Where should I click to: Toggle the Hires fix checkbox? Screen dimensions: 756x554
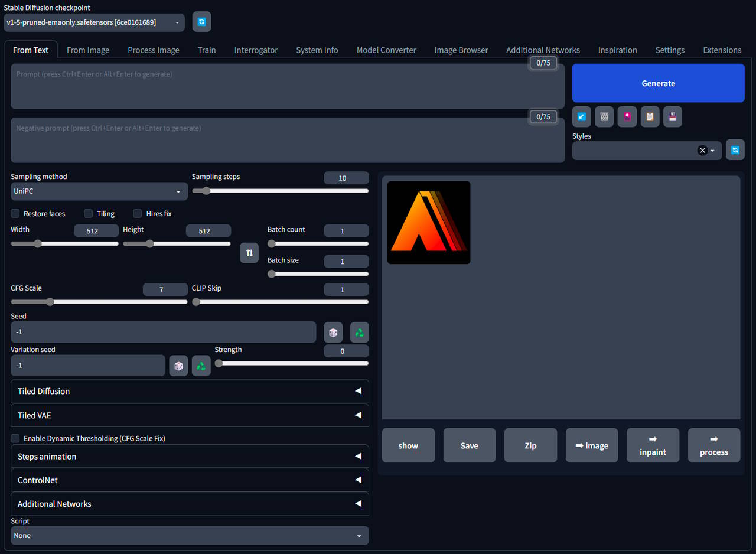point(138,214)
